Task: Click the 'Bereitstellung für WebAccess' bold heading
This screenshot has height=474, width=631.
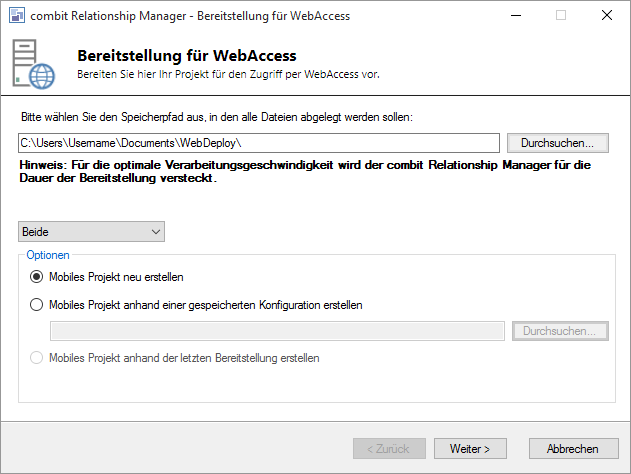Action: (186, 56)
